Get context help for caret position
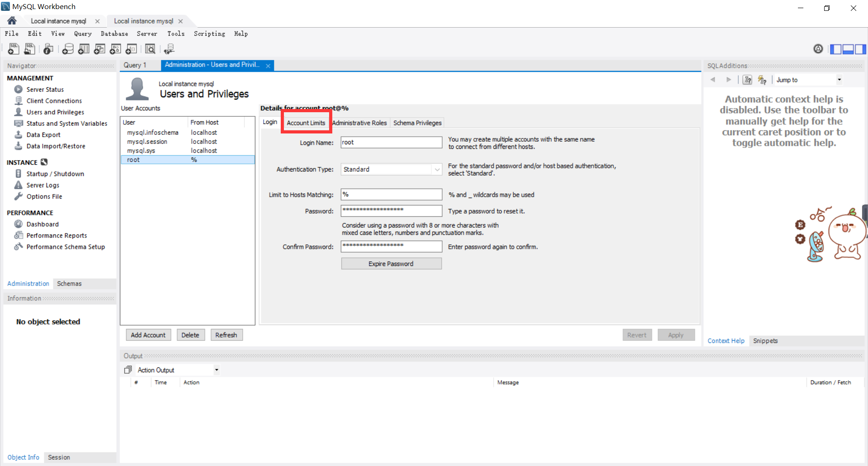 pyautogui.click(x=748, y=80)
